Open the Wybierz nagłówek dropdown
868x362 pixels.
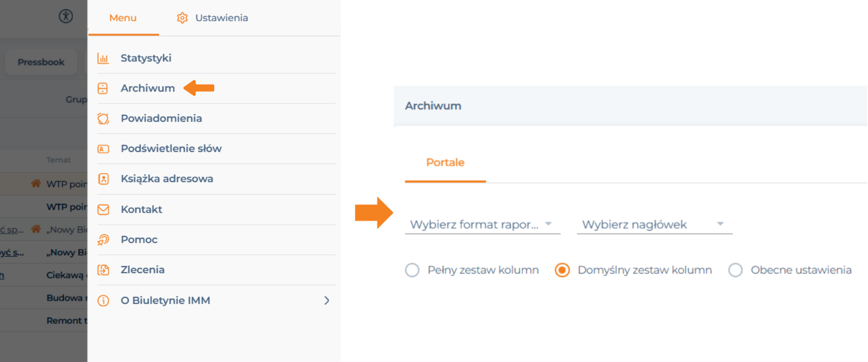655,225
